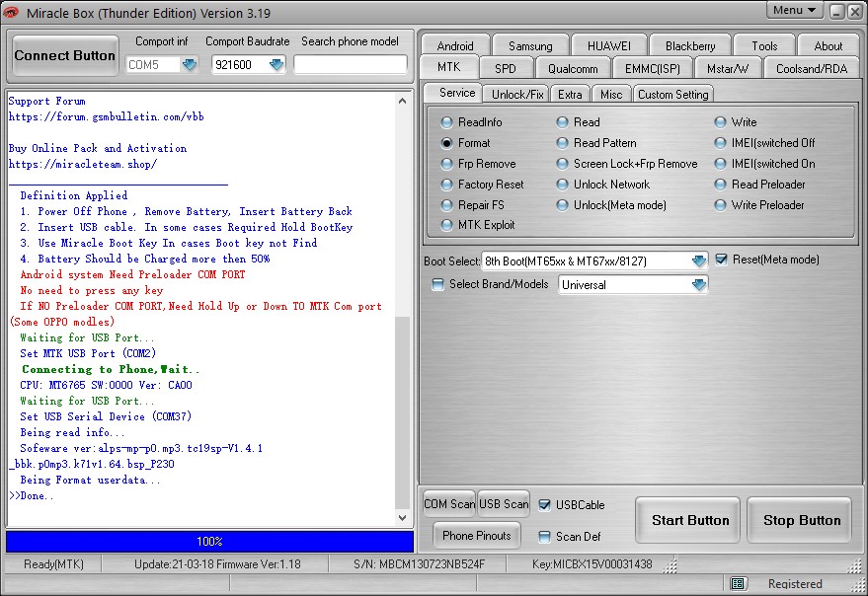Click the Connect Button
Screen dimensions: 868x596
65,56
